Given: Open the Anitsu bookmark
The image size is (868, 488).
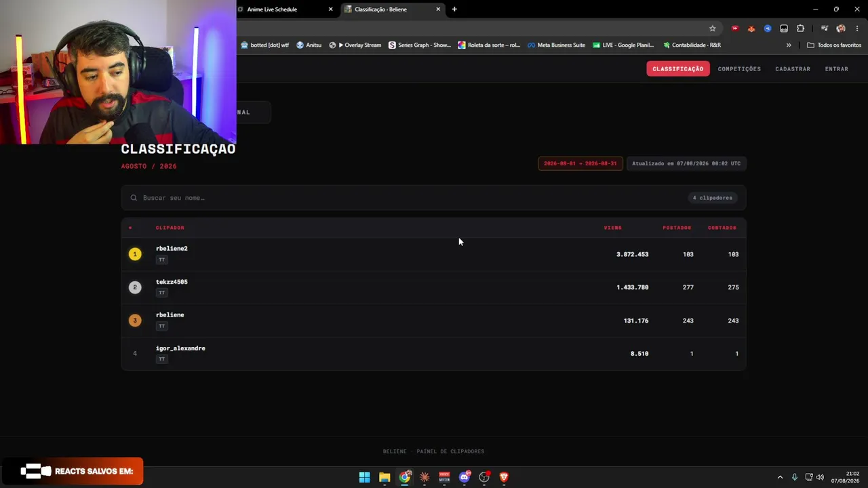Looking at the screenshot, I should pos(309,45).
